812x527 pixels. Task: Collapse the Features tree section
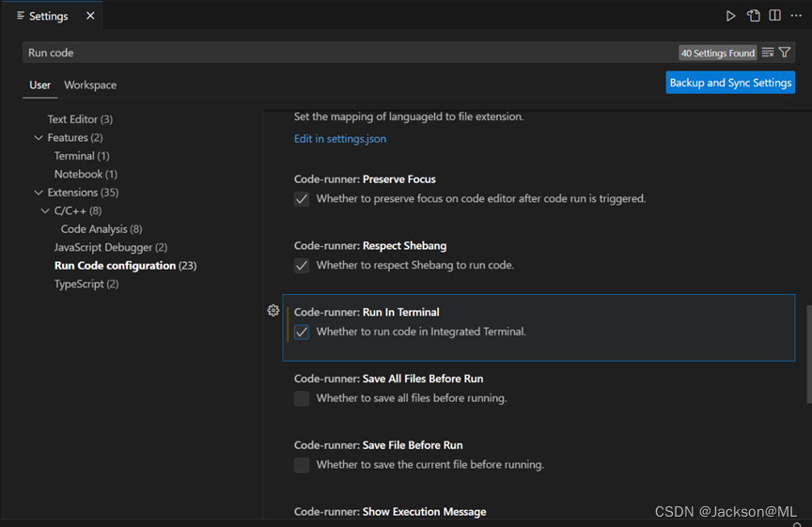[x=39, y=138]
